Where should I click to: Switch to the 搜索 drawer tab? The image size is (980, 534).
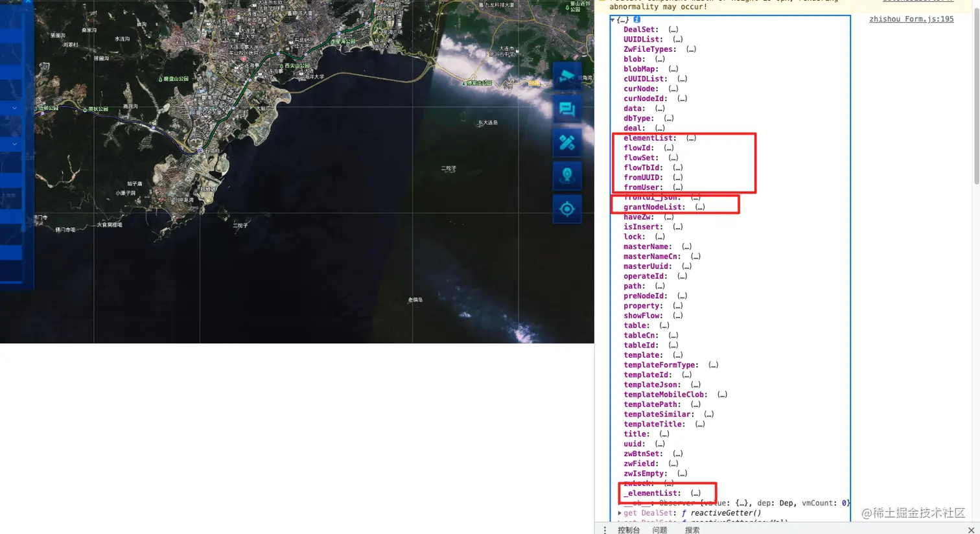click(x=692, y=529)
